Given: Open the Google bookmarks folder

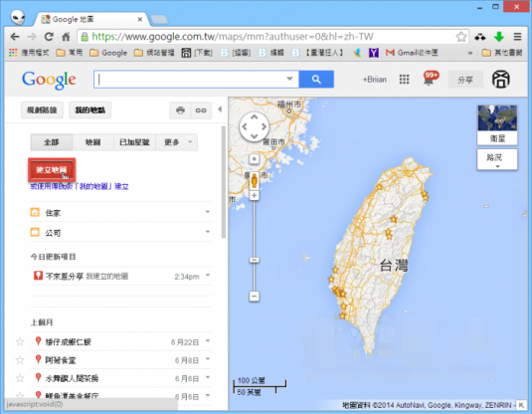Looking at the screenshot, I should point(108,53).
